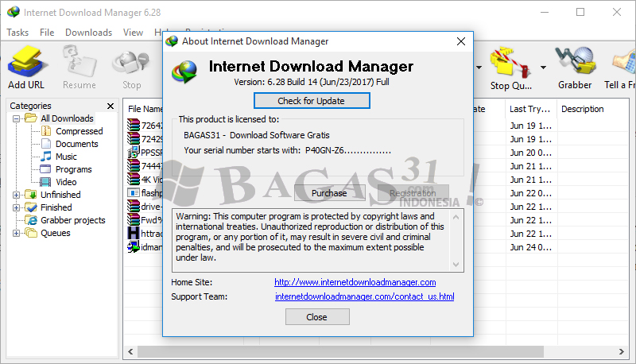The image size is (636, 364).
Task: Click the Purchase button
Action: pyautogui.click(x=329, y=193)
